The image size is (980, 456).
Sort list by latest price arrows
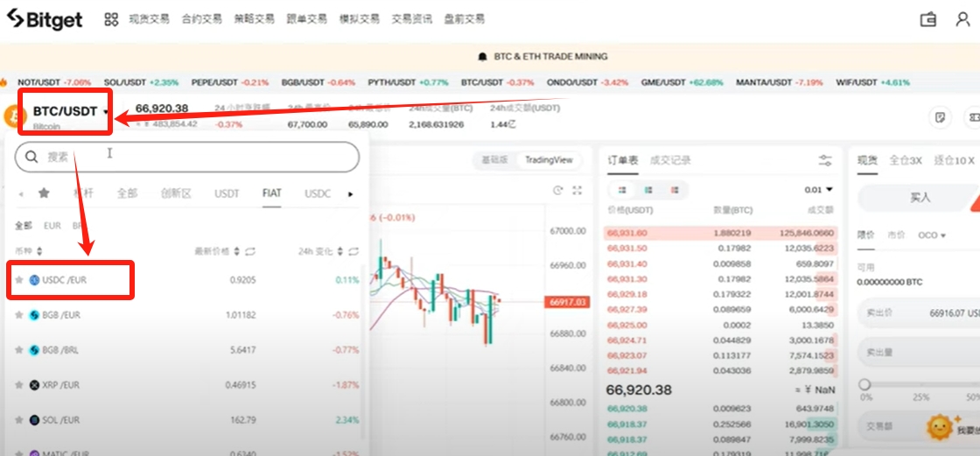point(236,251)
